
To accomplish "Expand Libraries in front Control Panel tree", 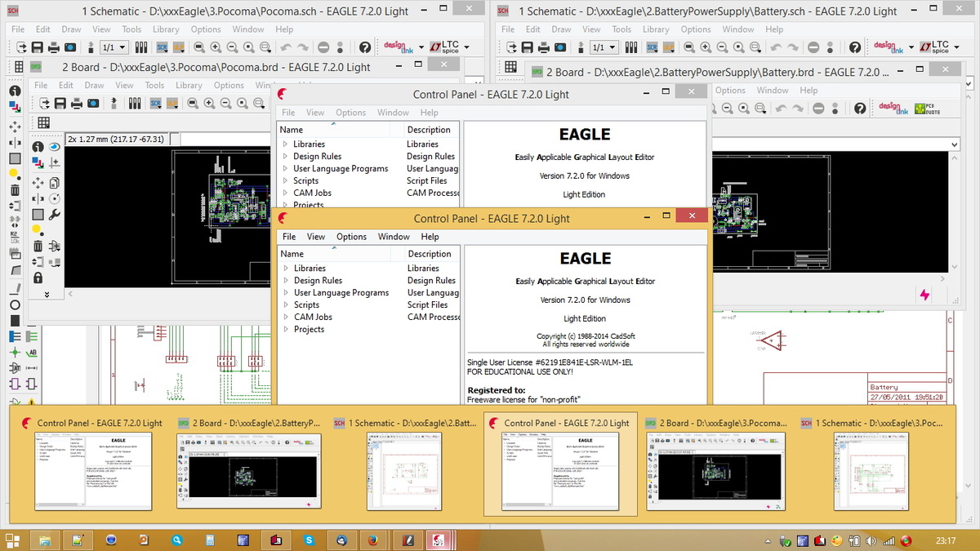I will pyautogui.click(x=286, y=268).
